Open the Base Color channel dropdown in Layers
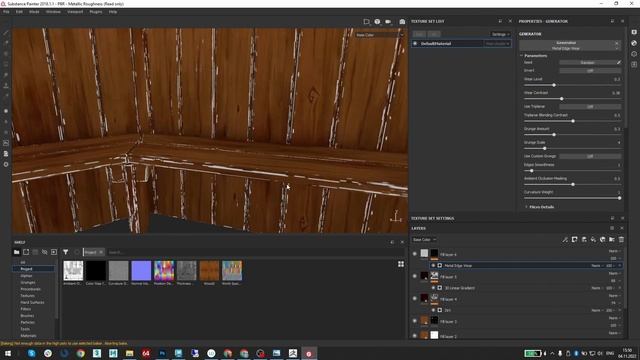The image size is (640, 360). (424, 240)
